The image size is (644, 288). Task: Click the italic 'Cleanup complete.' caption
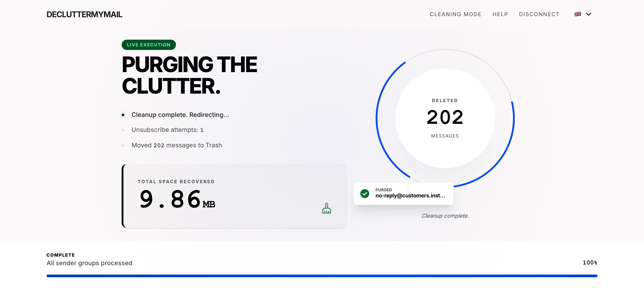pos(445,216)
